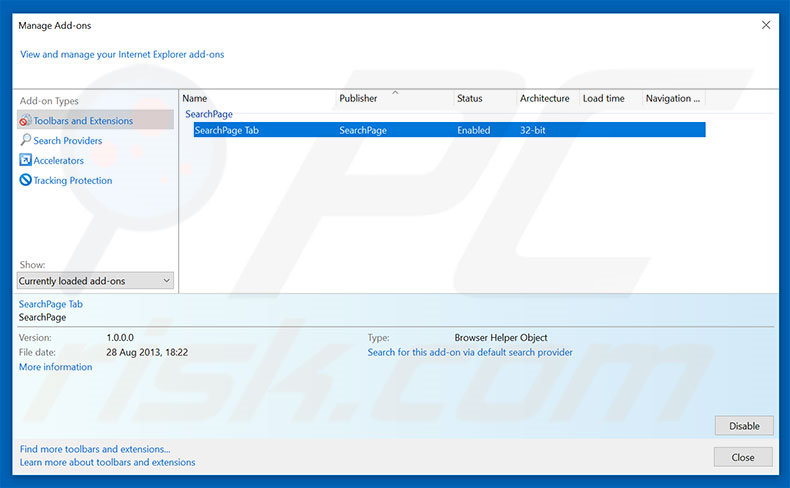Sort list by Navigation column
Image resolution: width=790 pixels, height=488 pixels.
click(674, 98)
